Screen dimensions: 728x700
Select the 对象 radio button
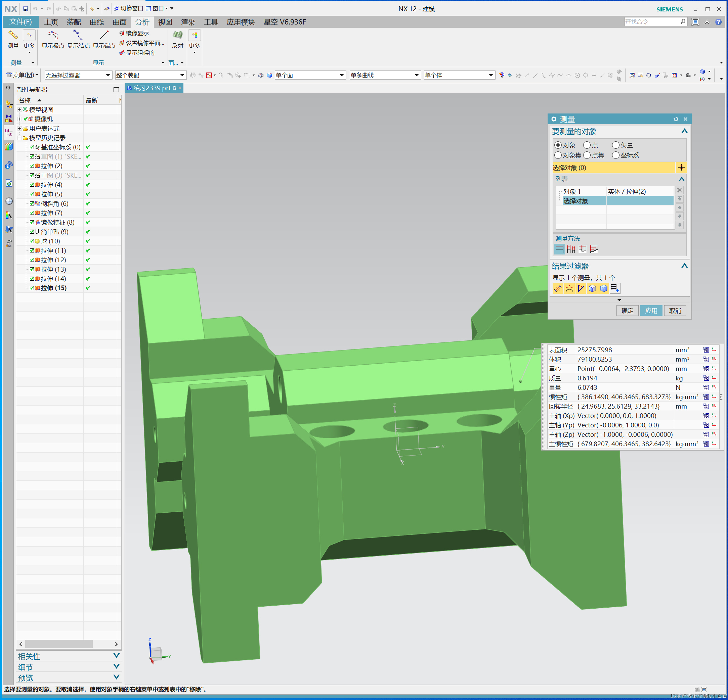click(558, 145)
